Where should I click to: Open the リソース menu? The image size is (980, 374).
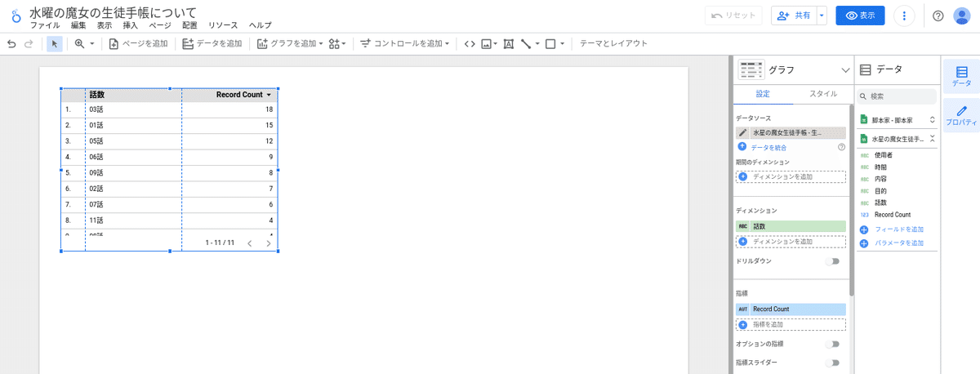click(223, 25)
